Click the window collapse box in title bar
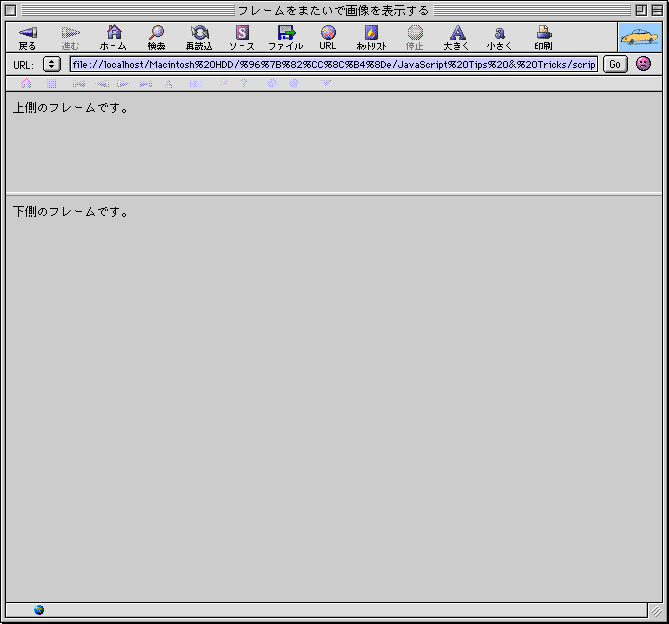The width and height of the screenshot is (669, 624). pyautogui.click(x=657, y=10)
